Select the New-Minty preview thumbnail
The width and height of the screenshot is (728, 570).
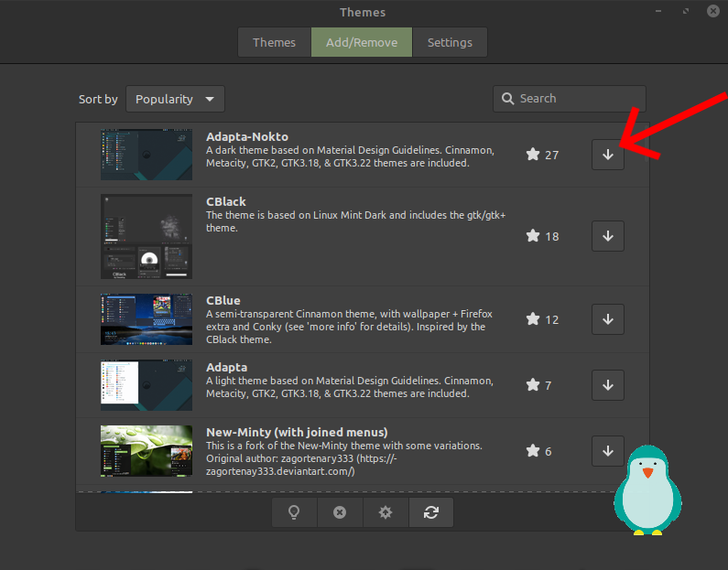pos(147,451)
